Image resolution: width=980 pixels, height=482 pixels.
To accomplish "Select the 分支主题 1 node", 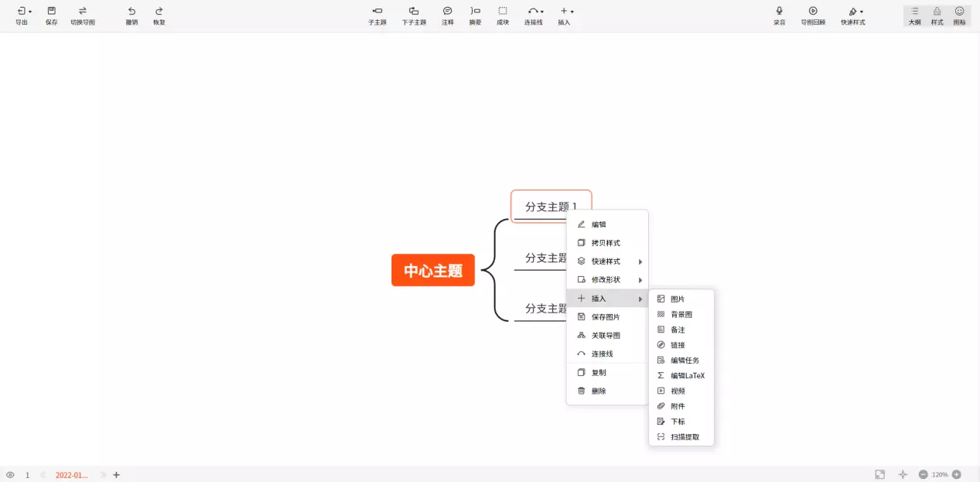I will tap(551, 206).
